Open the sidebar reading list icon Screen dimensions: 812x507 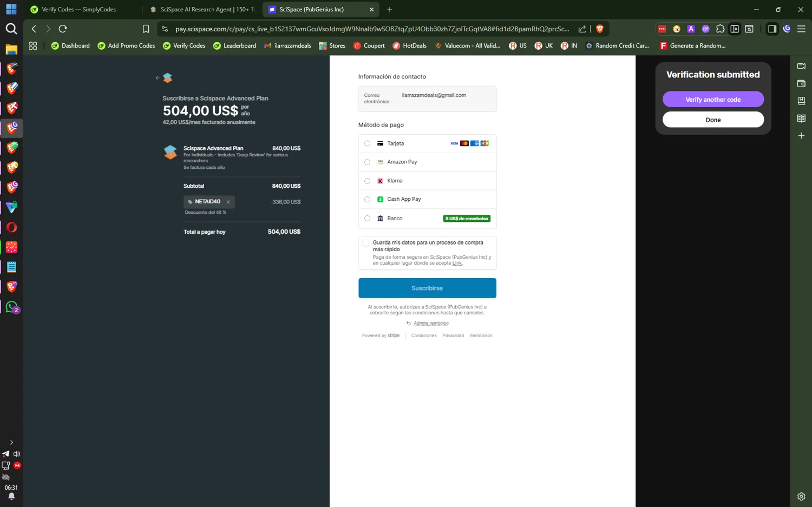(x=801, y=118)
